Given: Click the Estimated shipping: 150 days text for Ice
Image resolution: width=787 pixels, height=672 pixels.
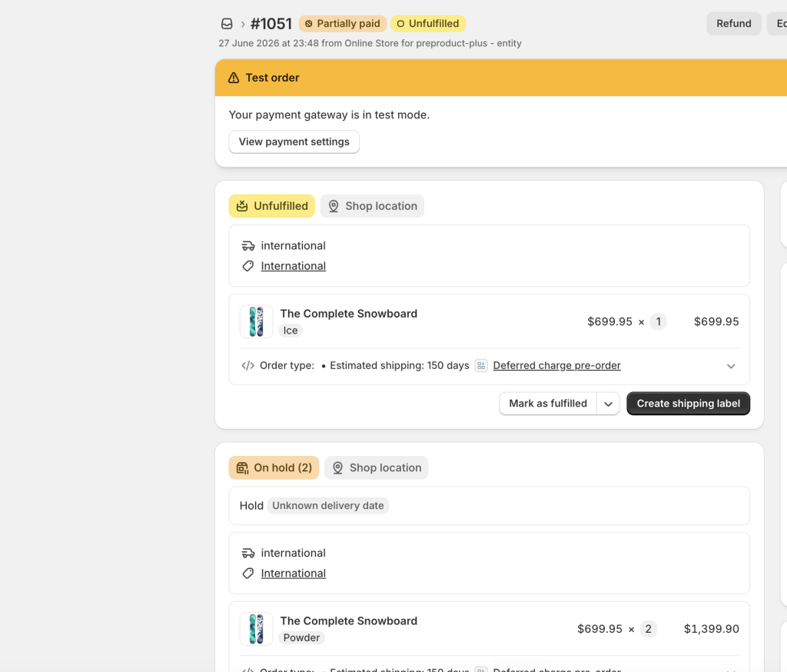Looking at the screenshot, I should 400,366.
